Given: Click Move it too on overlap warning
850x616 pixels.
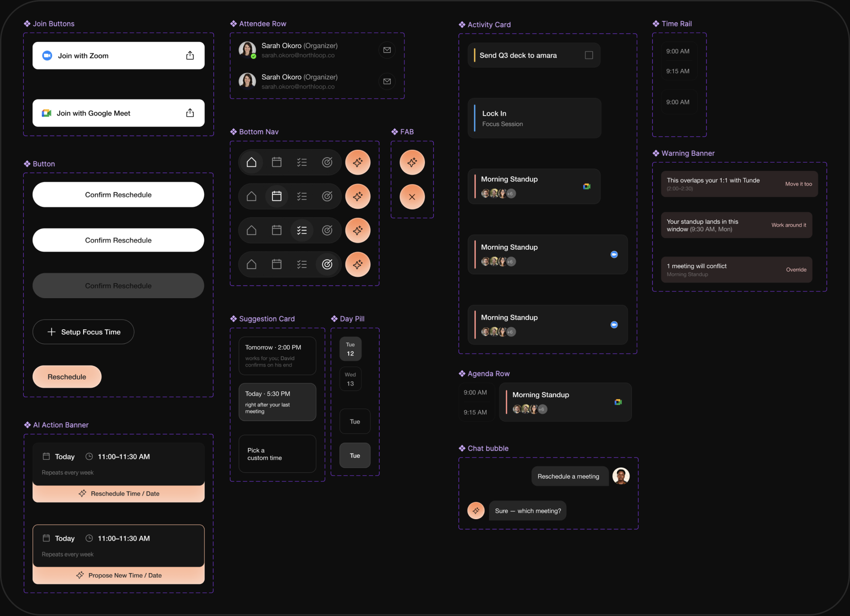Looking at the screenshot, I should pos(798,184).
